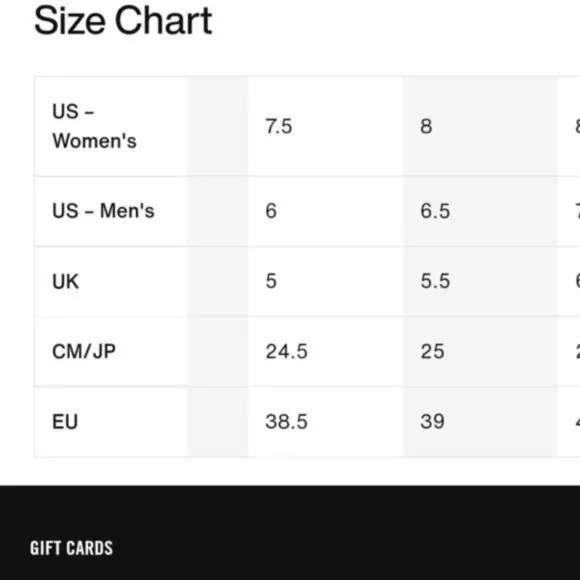Select EU size 39 cell

click(x=480, y=422)
